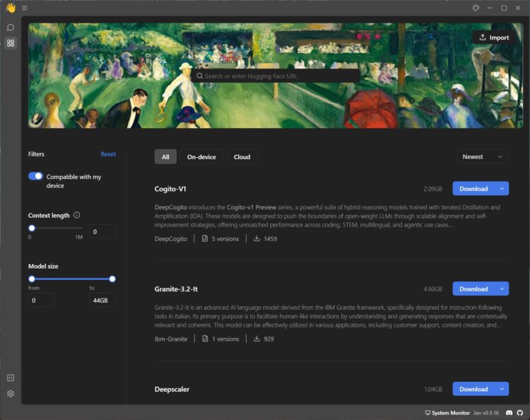Click the Import button
This screenshot has width=530, height=420.
493,37
